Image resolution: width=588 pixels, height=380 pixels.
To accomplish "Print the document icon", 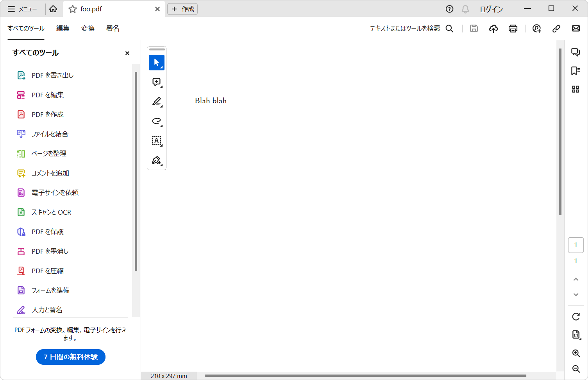I will [x=513, y=29].
